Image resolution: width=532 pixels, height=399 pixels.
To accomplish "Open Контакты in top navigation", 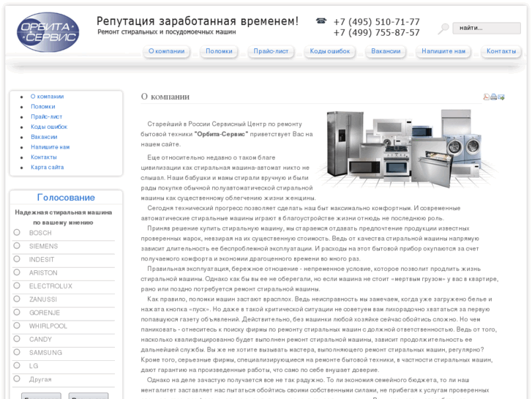I will [501, 51].
